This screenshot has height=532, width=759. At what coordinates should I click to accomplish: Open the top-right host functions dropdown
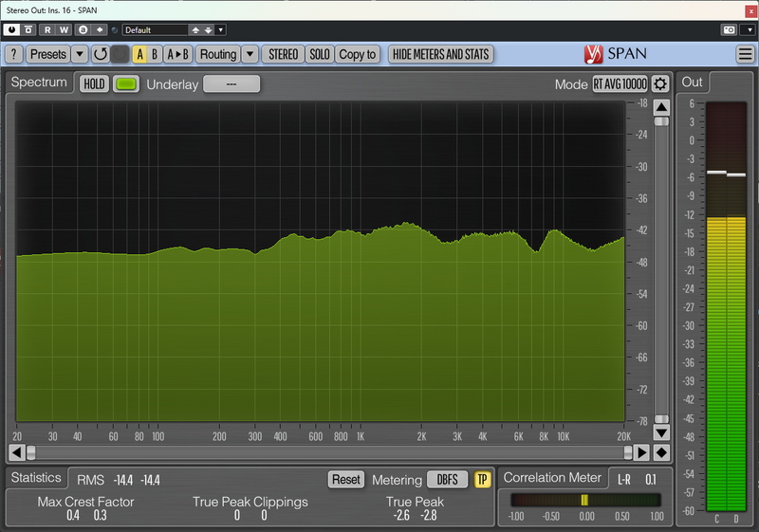point(750,30)
